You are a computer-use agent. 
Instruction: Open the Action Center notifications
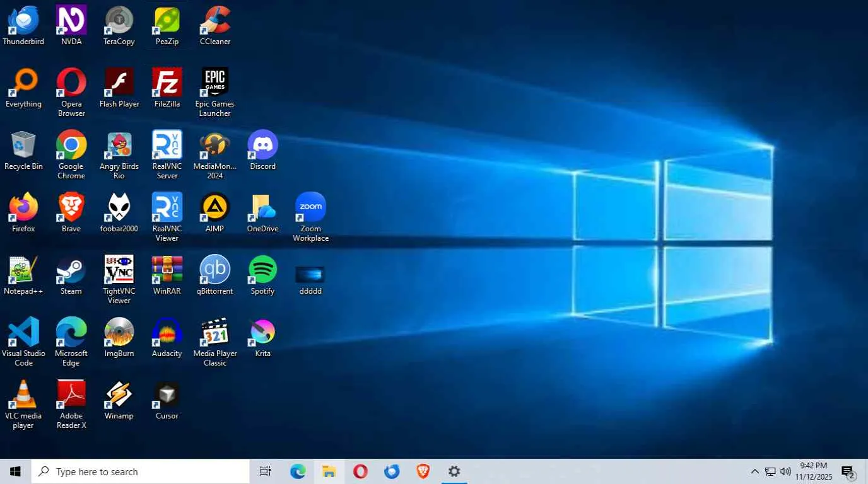[848, 471]
